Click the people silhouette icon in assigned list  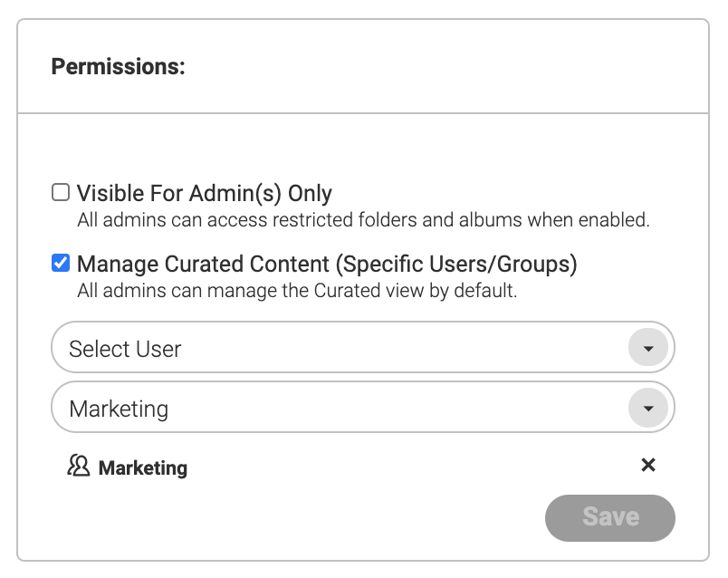click(78, 466)
